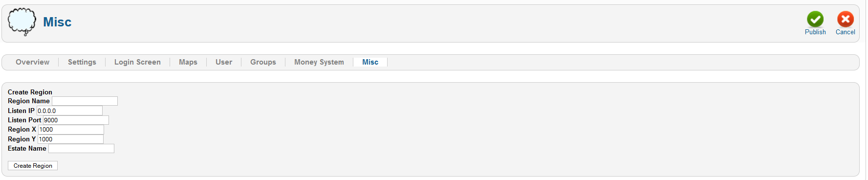Open the Money System tab
This screenshot has height=180, width=868.
(x=319, y=62)
